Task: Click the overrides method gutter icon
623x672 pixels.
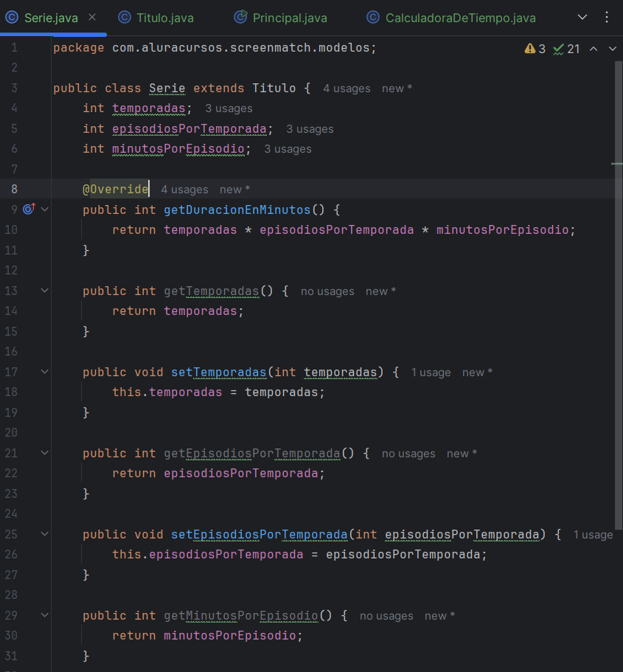Action: point(29,209)
